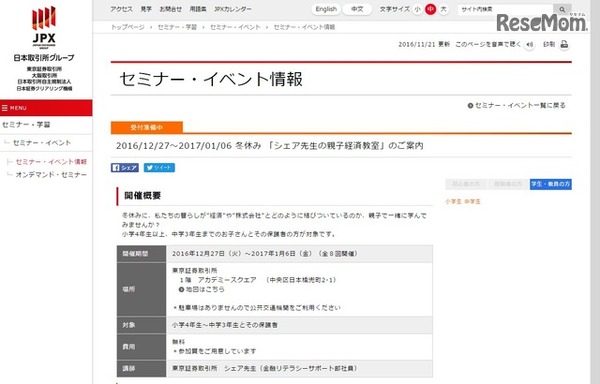Set text size to 大

coord(443,9)
